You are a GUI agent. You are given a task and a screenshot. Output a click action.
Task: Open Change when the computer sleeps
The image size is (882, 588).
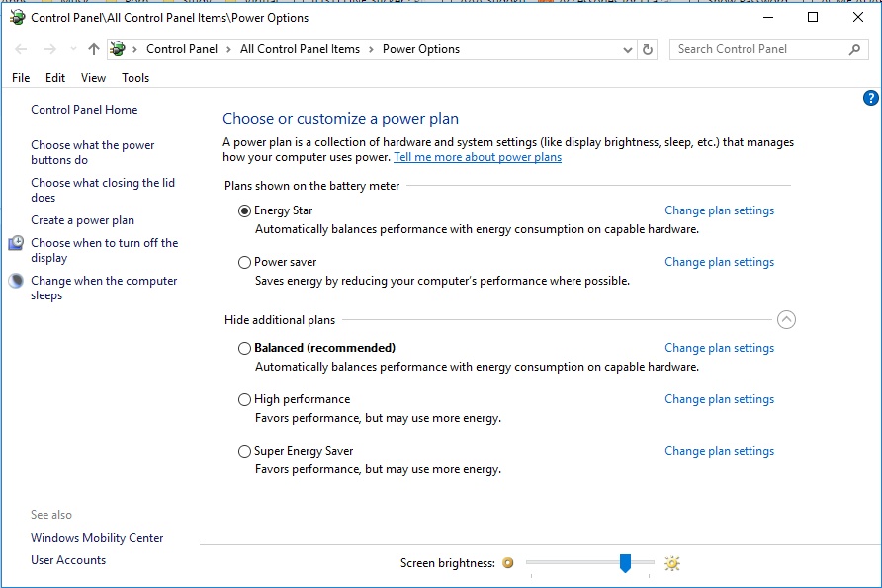[x=104, y=288]
